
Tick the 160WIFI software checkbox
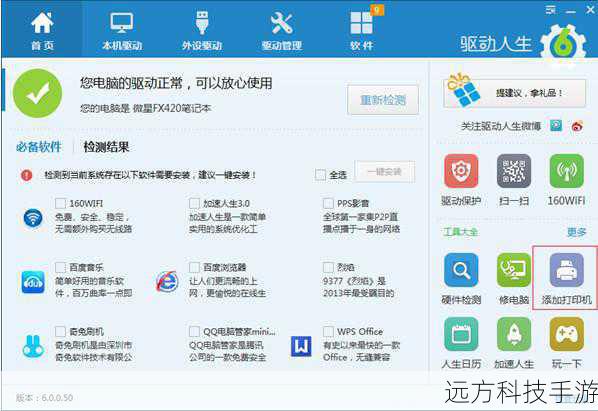(x=60, y=203)
